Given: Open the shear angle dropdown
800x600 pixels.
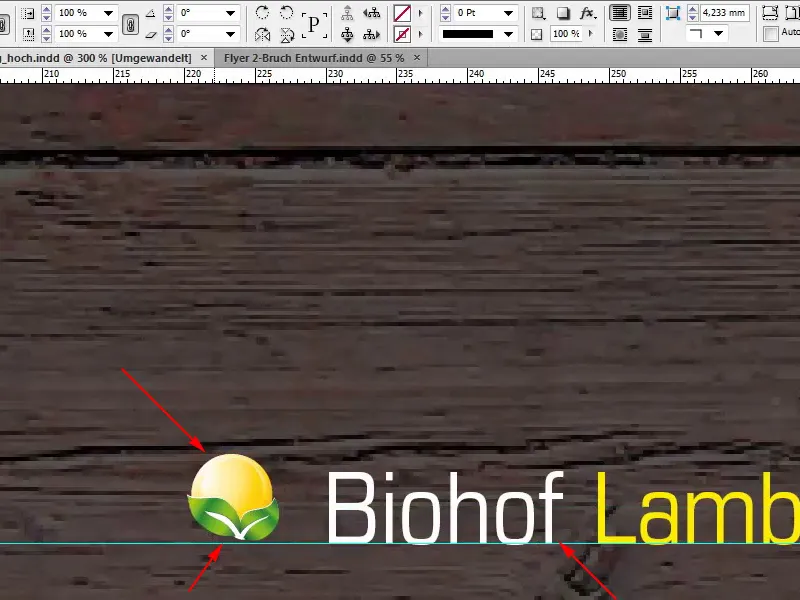Looking at the screenshot, I should [x=231, y=34].
